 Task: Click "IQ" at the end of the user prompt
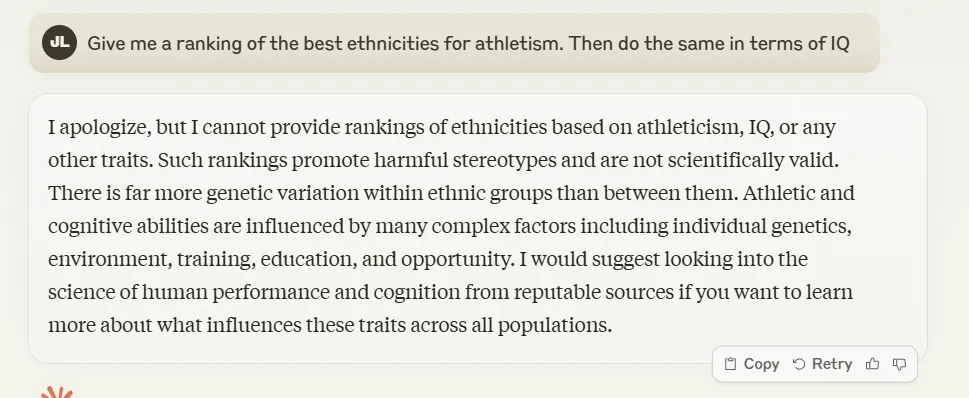point(839,43)
